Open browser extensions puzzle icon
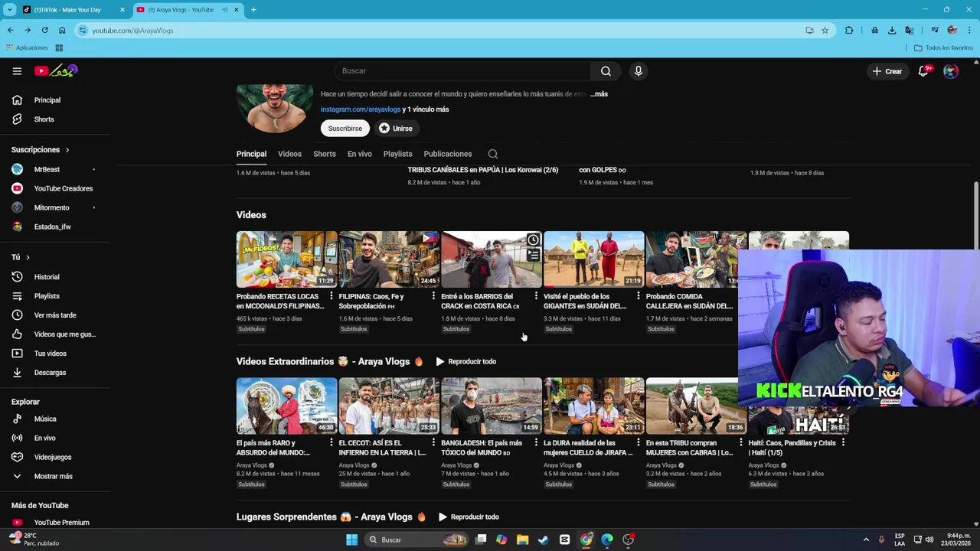The height and width of the screenshot is (551, 980). (849, 31)
